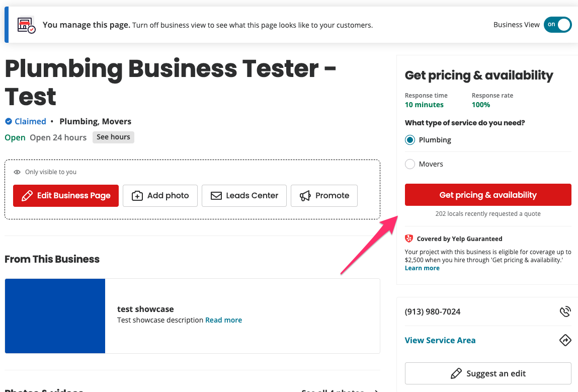Open the Claimed status link
Image resolution: width=578 pixels, height=392 pixels.
click(30, 121)
